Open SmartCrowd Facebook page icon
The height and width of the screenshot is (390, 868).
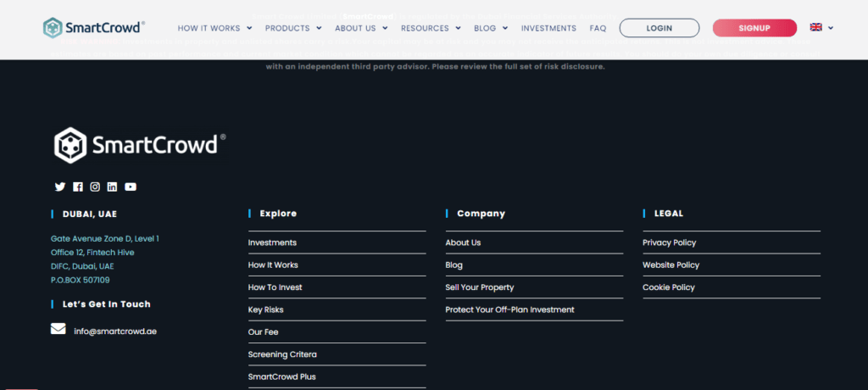pos(77,187)
